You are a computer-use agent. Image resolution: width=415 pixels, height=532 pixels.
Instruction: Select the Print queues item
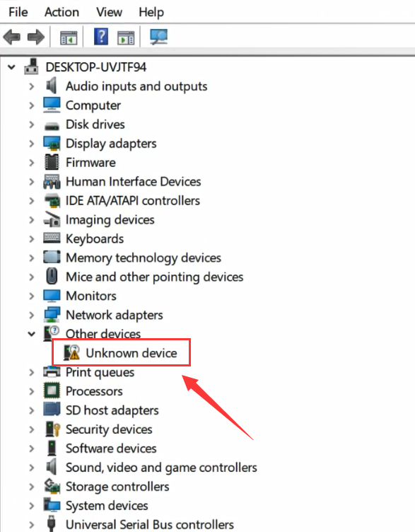pyautogui.click(x=100, y=372)
